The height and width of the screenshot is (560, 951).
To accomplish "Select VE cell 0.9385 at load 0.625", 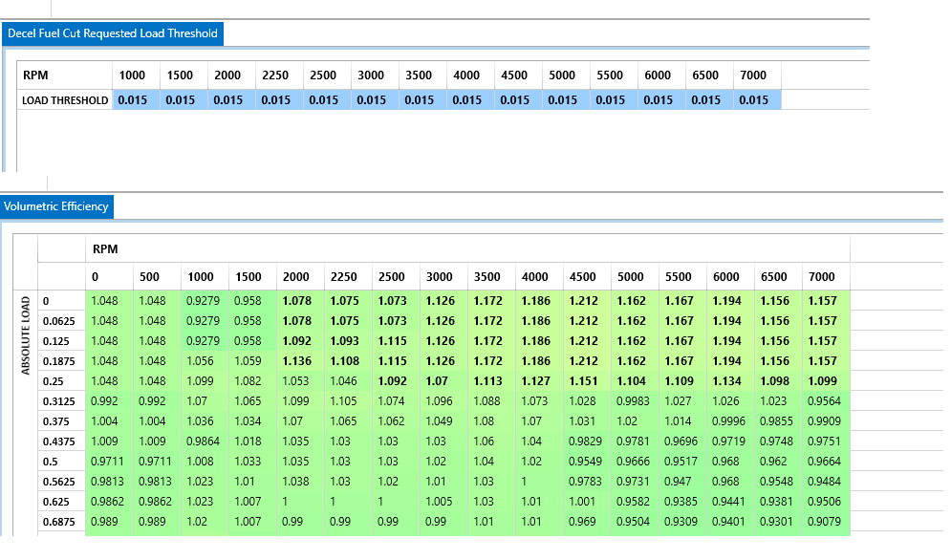I will (682, 501).
